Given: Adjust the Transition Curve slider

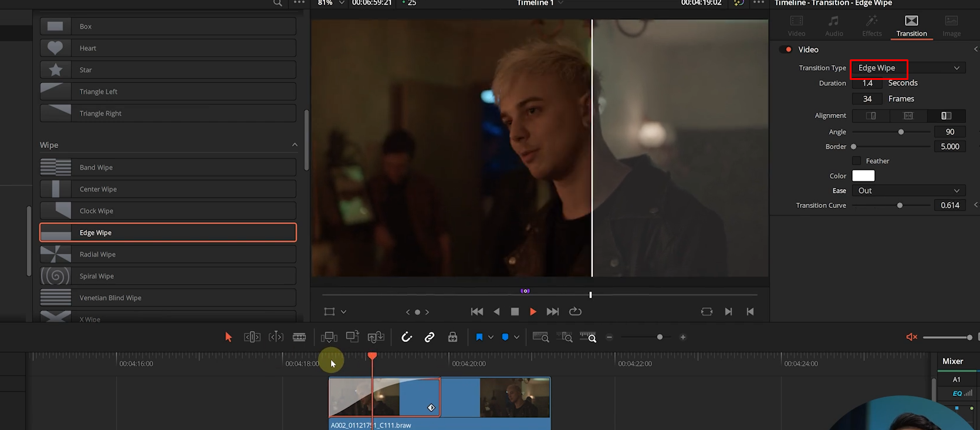Looking at the screenshot, I should (x=900, y=206).
